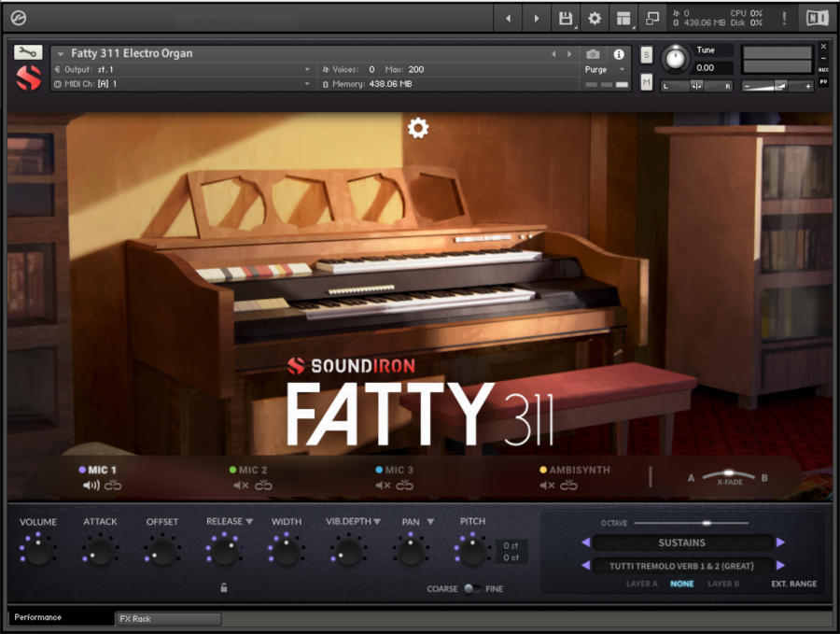
Task: Click the instrument snapshot camera icon
Action: [x=592, y=54]
